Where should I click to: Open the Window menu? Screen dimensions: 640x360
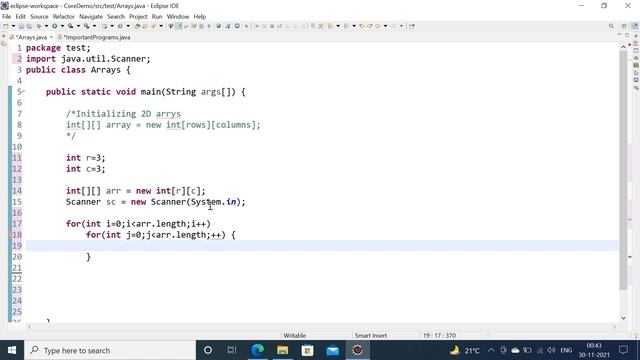point(178,17)
